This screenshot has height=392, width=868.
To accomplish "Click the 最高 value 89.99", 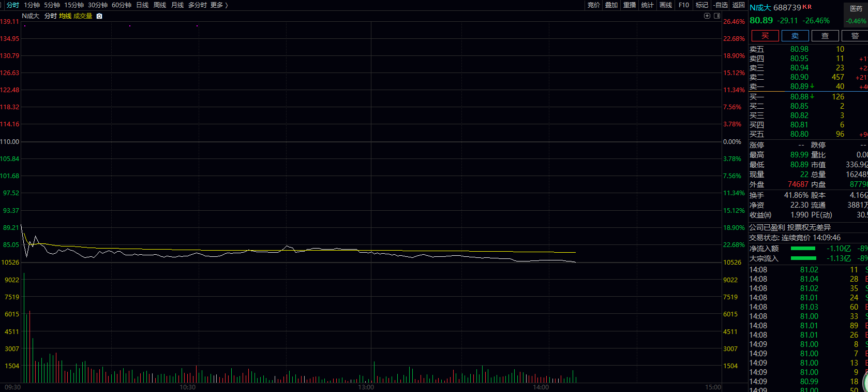I will (799, 155).
